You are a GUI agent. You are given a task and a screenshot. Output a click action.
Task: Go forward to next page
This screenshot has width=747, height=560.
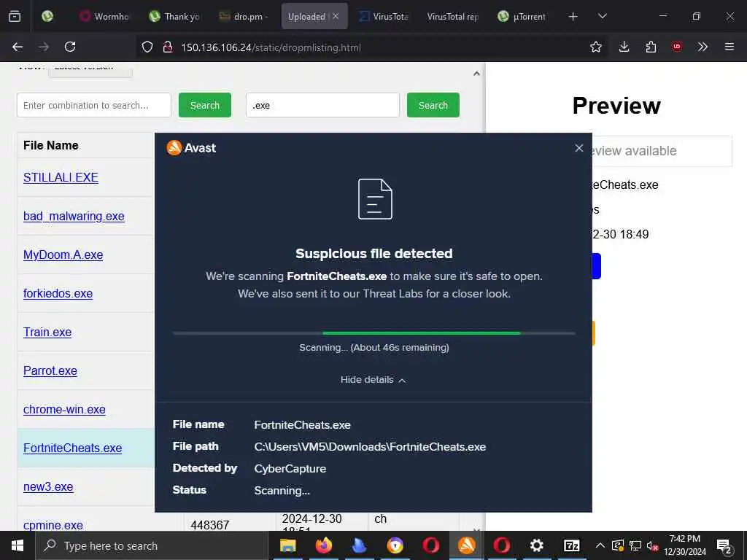pyautogui.click(x=44, y=47)
